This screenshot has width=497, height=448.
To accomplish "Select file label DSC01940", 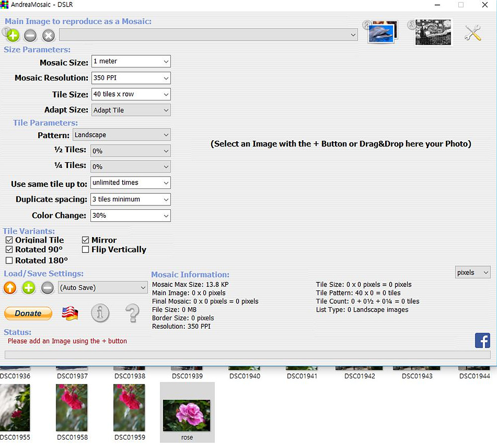I will click(x=245, y=376).
